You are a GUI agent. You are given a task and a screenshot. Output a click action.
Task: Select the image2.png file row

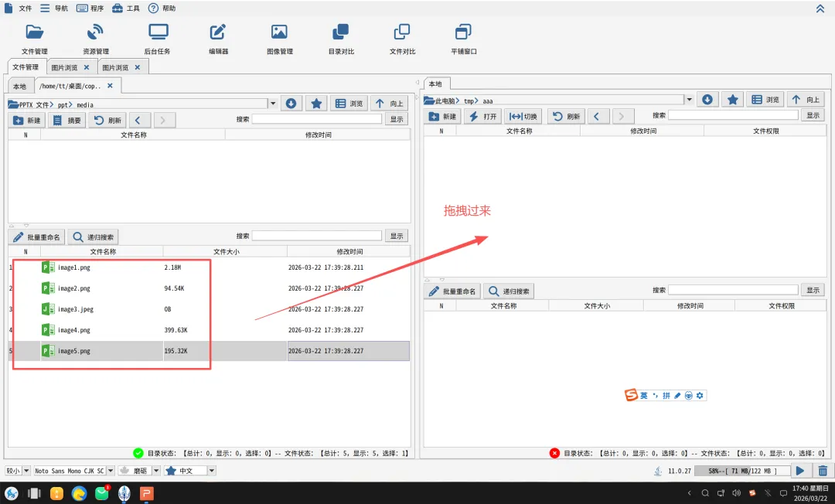(209, 288)
